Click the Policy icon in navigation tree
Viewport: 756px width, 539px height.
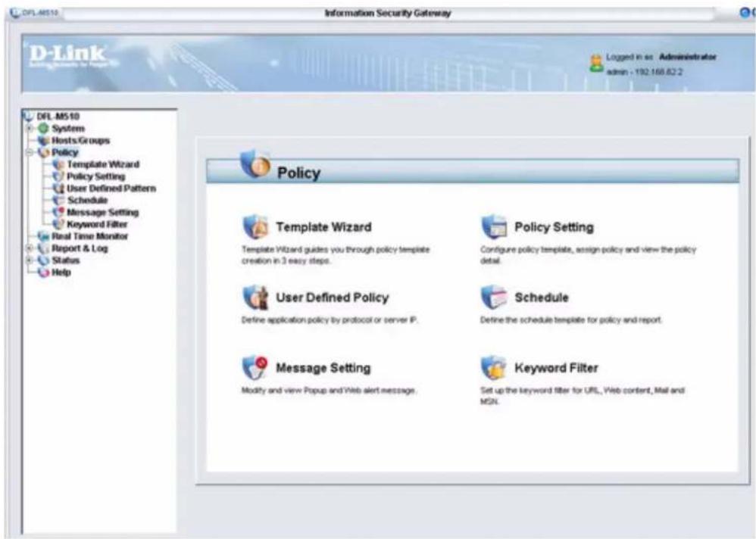[x=44, y=153]
